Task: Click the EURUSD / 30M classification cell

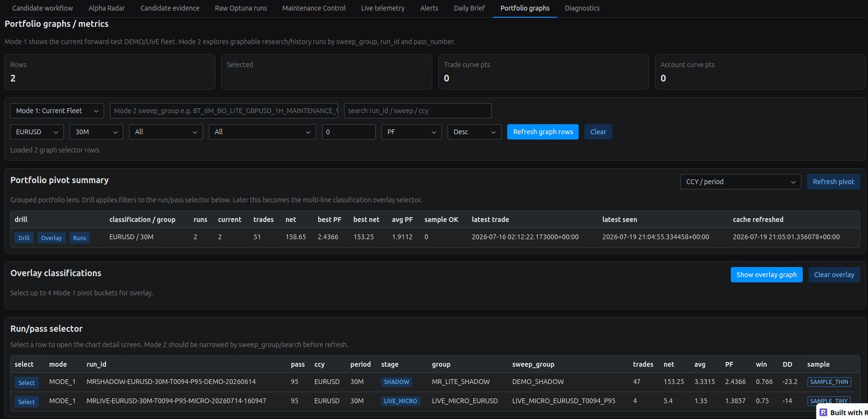Action: [x=131, y=237]
